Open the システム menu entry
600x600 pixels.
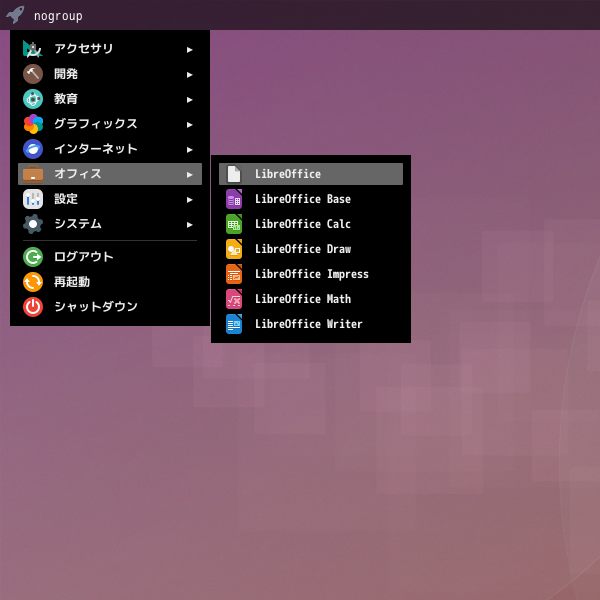click(x=110, y=224)
